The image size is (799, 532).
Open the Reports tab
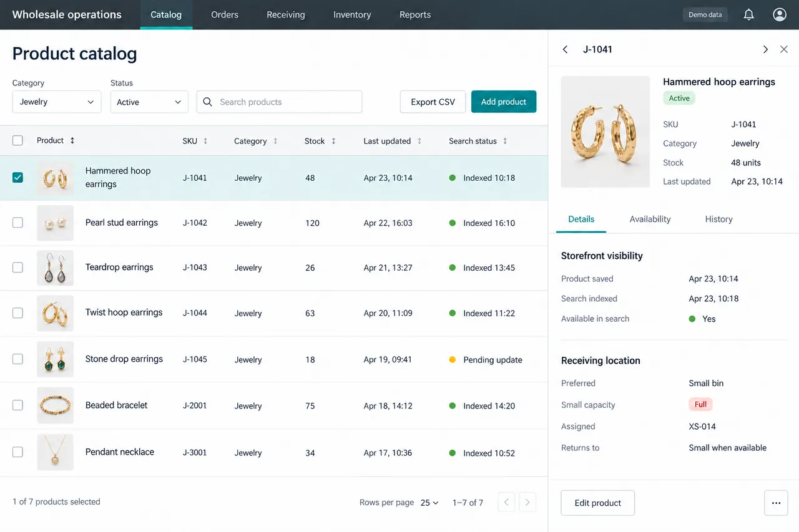point(415,14)
